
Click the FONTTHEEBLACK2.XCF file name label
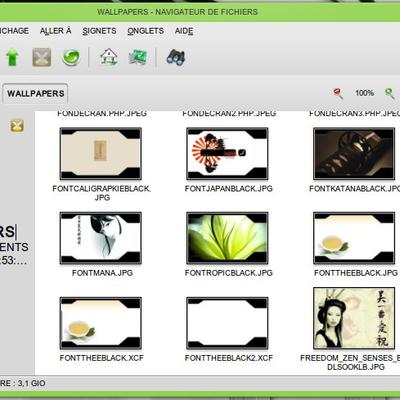click(x=229, y=358)
